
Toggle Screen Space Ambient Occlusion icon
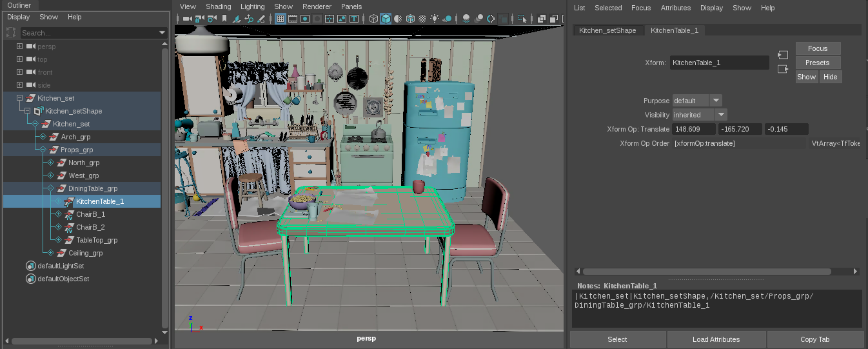[x=466, y=19]
